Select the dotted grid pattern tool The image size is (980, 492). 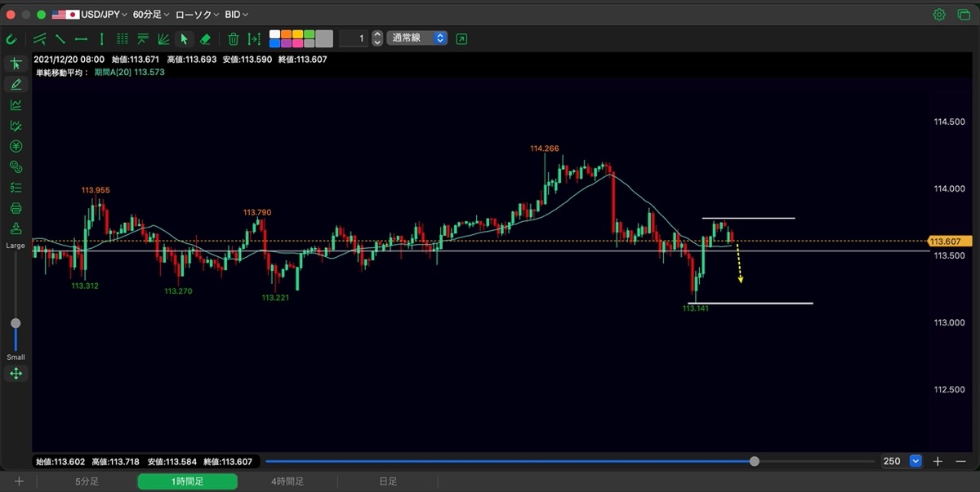(x=122, y=38)
